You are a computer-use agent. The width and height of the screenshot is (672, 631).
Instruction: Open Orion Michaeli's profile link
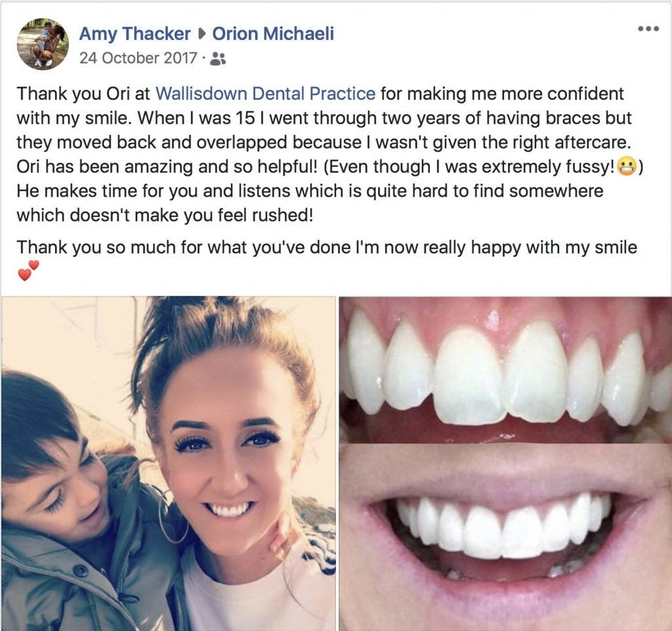tap(272, 33)
